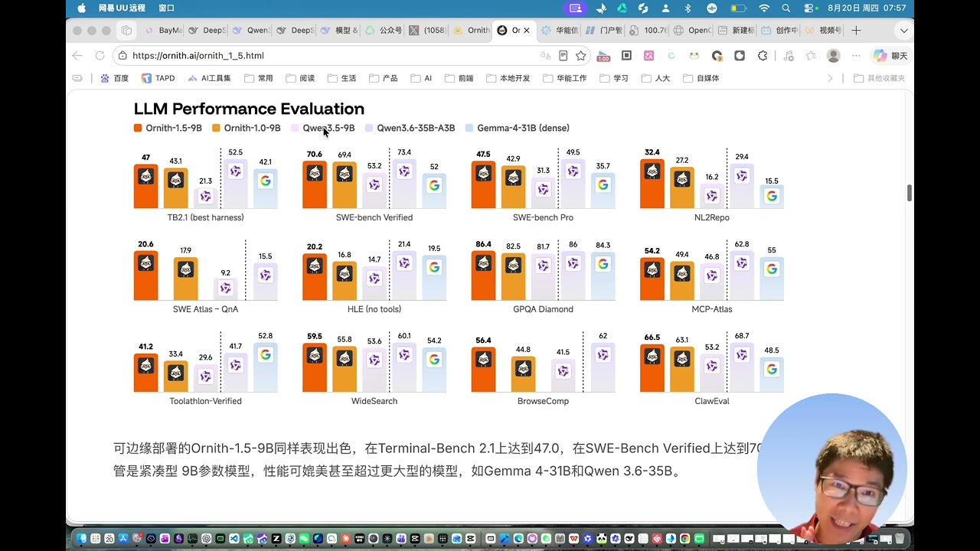This screenshot has height=551, width=980.
Task: Expand the 自媒体 bookmarks folder
Action: pyautogui.click(x=701, y=78)
